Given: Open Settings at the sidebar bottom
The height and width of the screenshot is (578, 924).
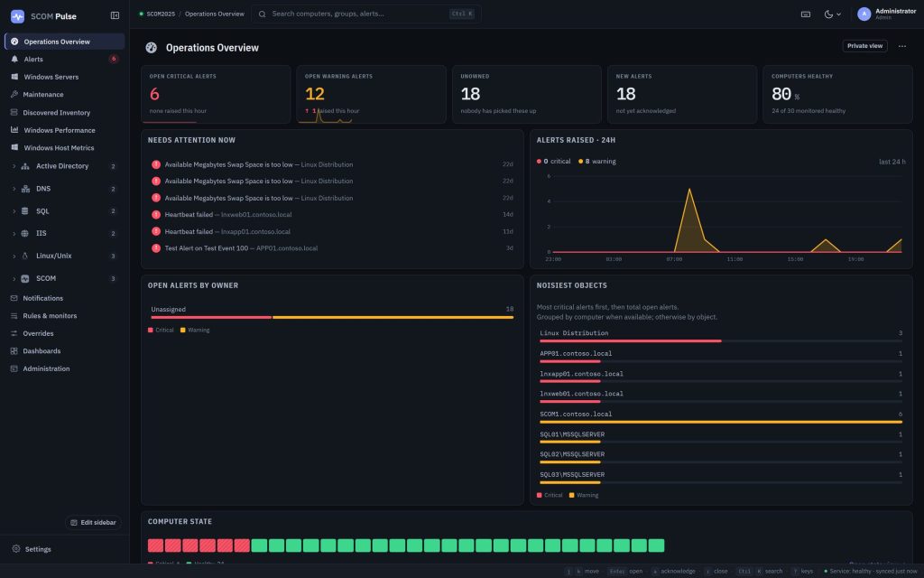Looking at the screenshot, I should tap(65, 549).
